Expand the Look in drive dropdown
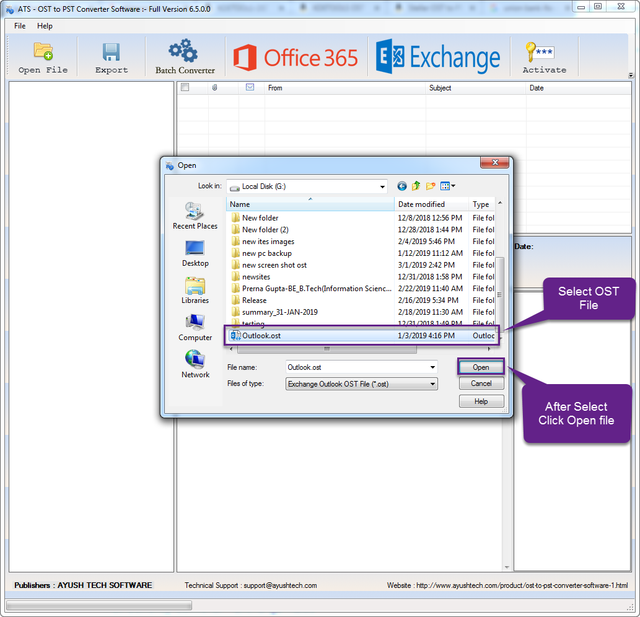The width and height of the screenshot is (640, 617). pos(382,186)
